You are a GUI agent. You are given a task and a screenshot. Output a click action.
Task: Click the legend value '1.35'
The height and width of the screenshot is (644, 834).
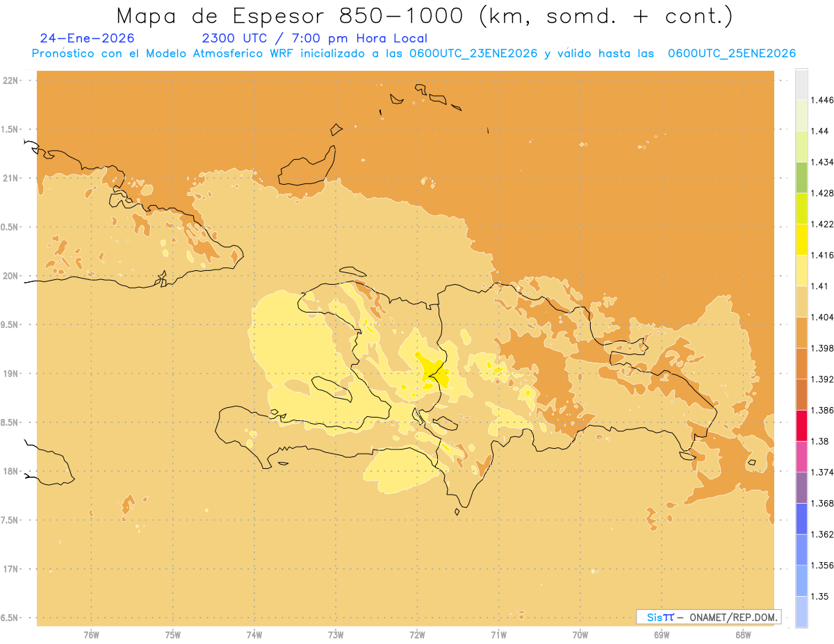click(819, 596)
